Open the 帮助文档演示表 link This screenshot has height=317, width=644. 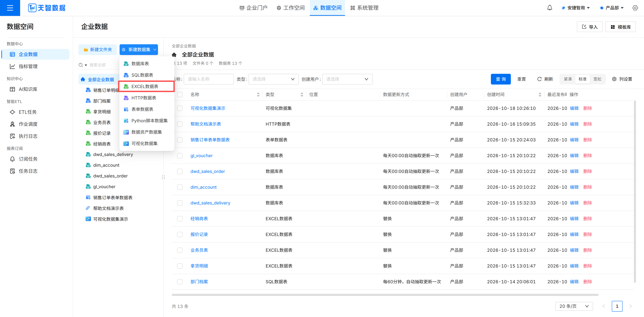[205, 124]
